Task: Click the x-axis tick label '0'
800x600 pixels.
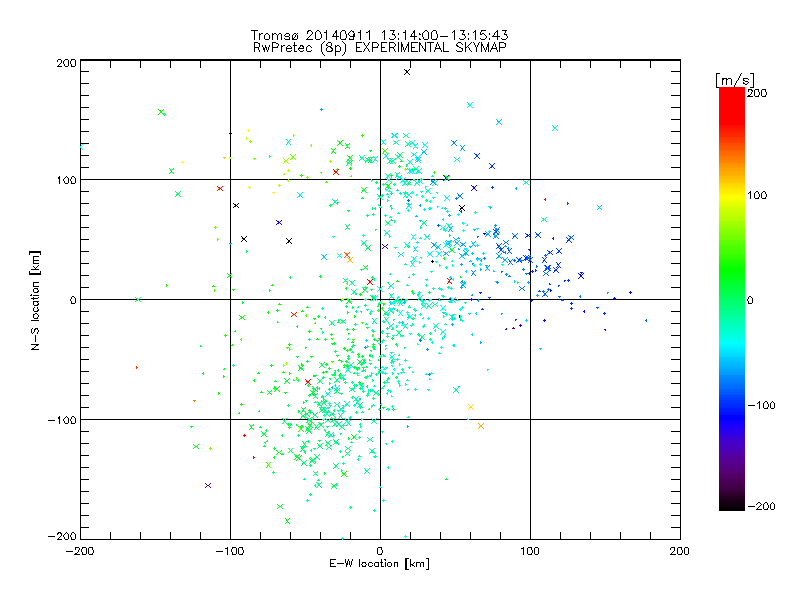Action: point(380,551)
